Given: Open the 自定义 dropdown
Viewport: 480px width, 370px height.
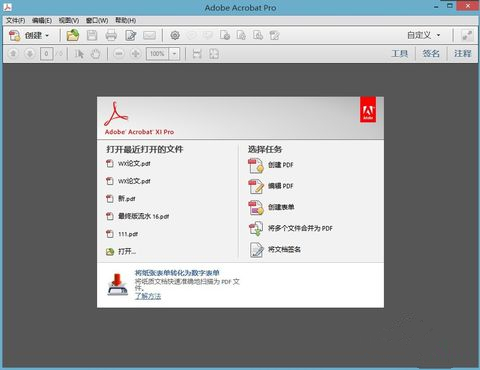Looking at the screenshot, I should 424,35.
